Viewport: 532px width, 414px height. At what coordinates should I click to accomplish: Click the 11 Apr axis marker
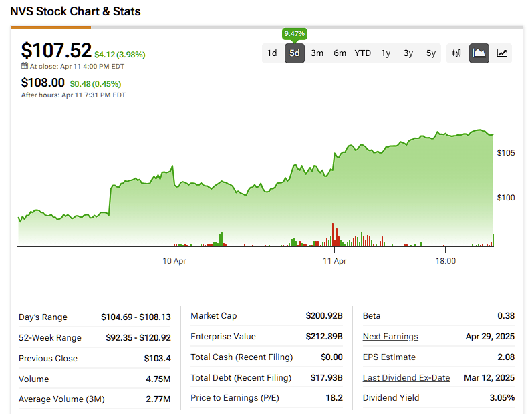pos(335,261)
